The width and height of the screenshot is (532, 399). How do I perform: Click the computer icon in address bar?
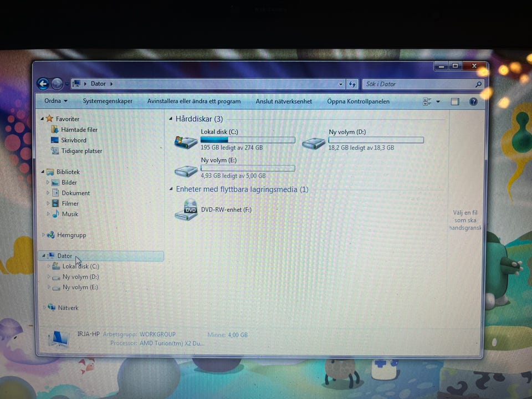tap(77, 84)
